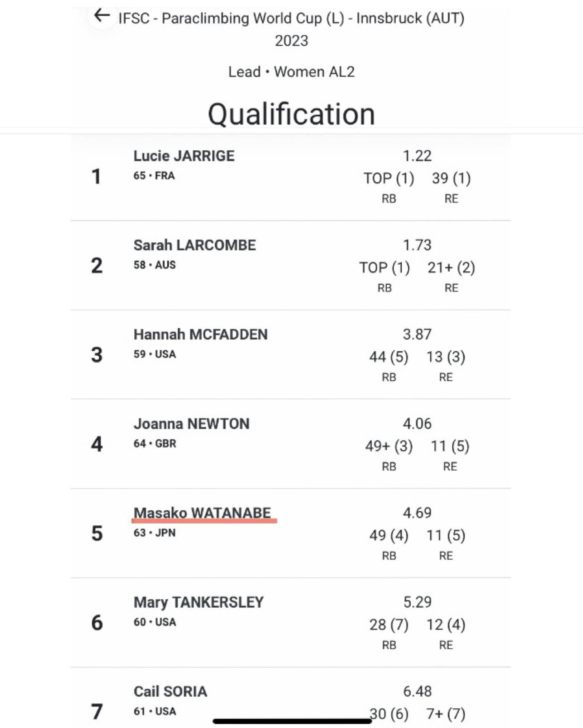This screenshot has height=728, width=583.
Task: Tap Lucie JARRIGE's 1.22 score
Action: coord(417,156)
